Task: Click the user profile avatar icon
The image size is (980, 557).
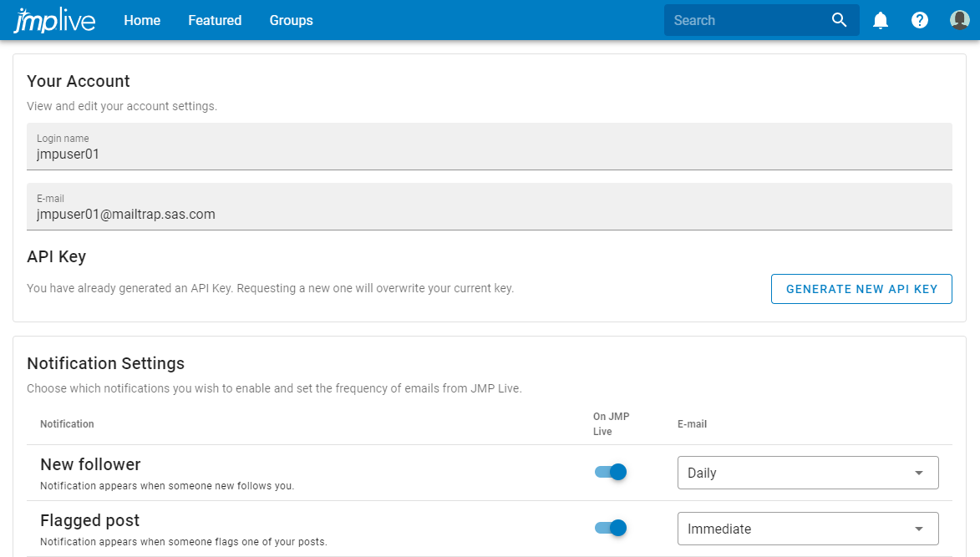Action: tap(959, 19)
